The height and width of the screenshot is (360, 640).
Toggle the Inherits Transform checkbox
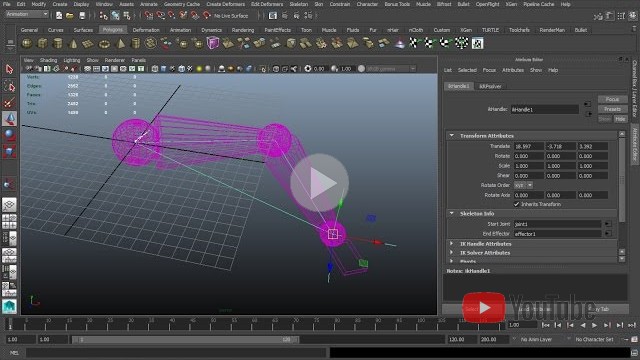click(x=516, y=204)
